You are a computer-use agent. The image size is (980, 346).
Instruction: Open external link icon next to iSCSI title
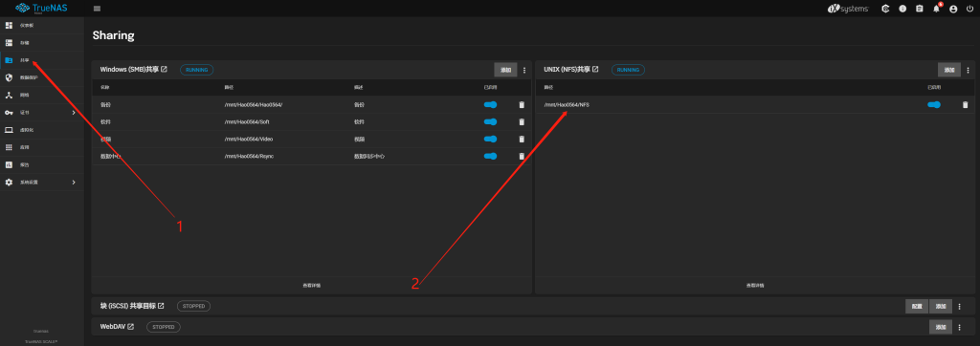click(161, 306)
